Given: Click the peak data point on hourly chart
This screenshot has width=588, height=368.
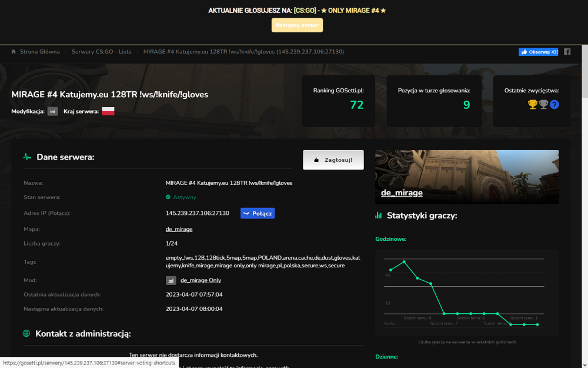Looking at the screenshot, I should (404, 262).
